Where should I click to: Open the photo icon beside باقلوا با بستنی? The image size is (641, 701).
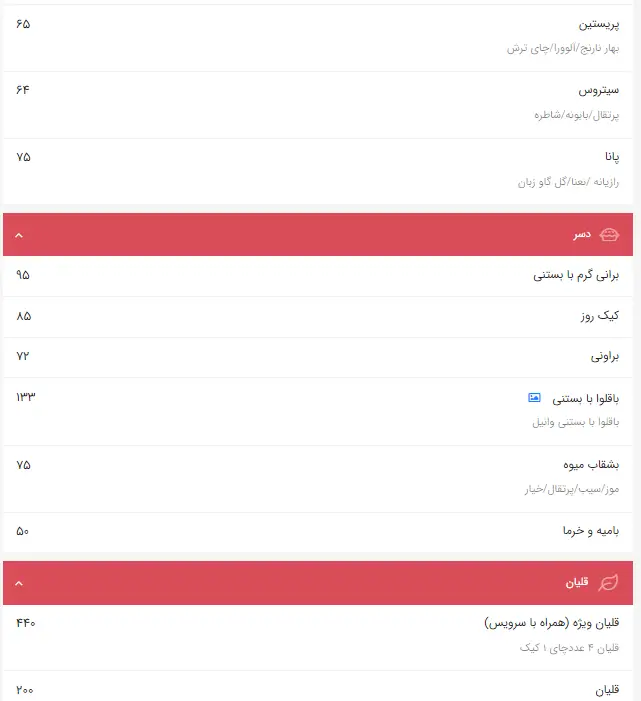[x=534, y=398]
